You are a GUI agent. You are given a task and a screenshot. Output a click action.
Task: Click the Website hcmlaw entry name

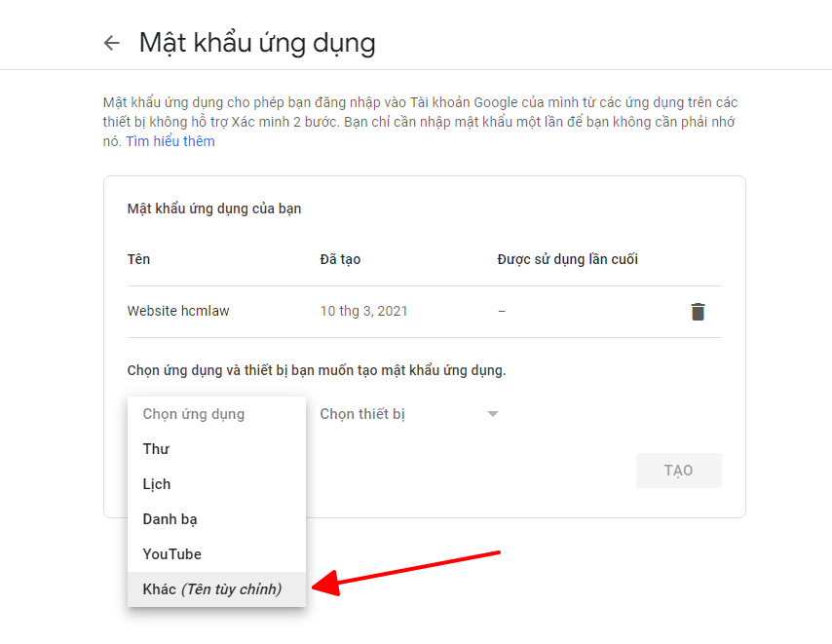pos(178,311)
